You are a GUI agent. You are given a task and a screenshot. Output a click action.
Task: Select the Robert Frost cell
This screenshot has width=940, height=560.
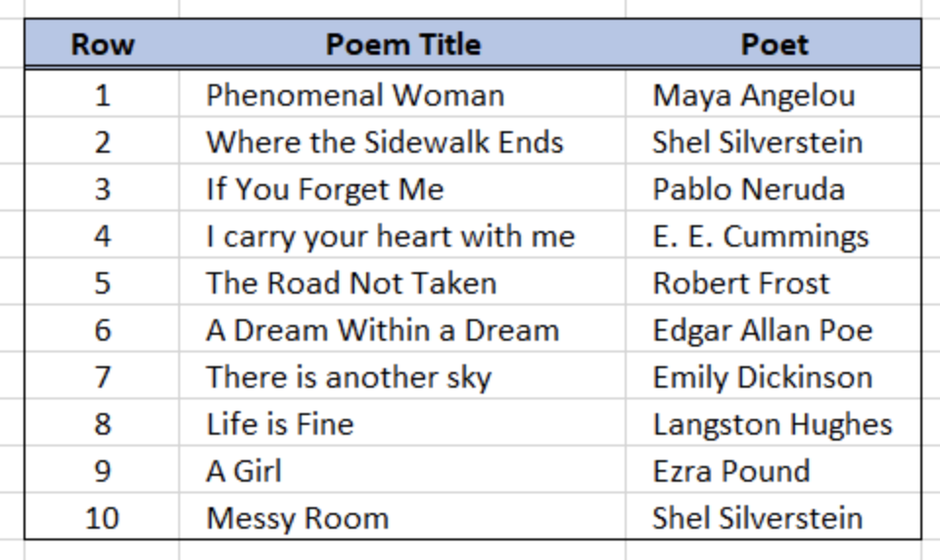[774, 282]
